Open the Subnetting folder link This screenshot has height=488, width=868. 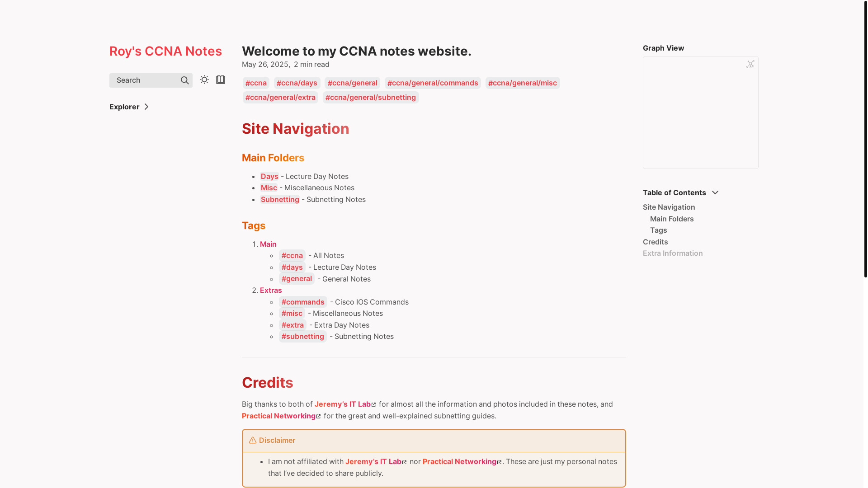pos(280,199)
